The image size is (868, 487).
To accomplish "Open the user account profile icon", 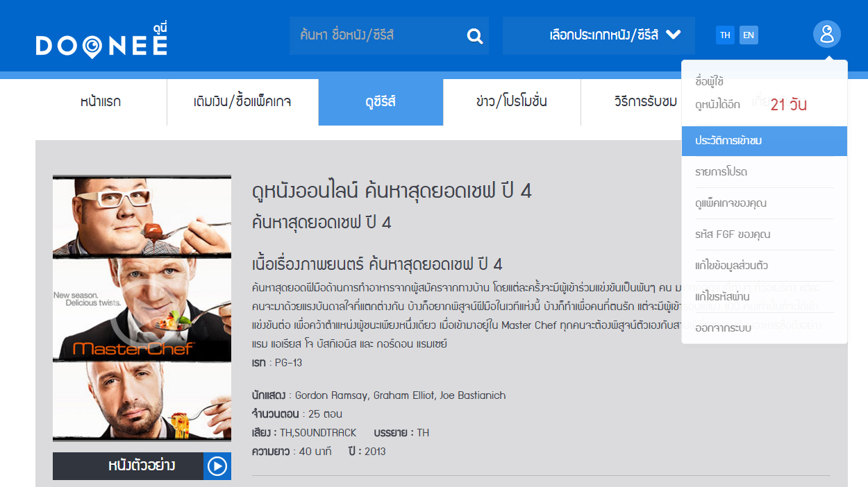I will (x=826, y=35).
